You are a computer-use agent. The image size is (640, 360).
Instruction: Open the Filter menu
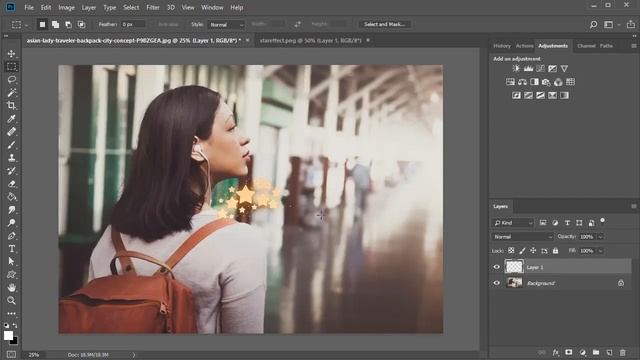click(x=153, y=7)
